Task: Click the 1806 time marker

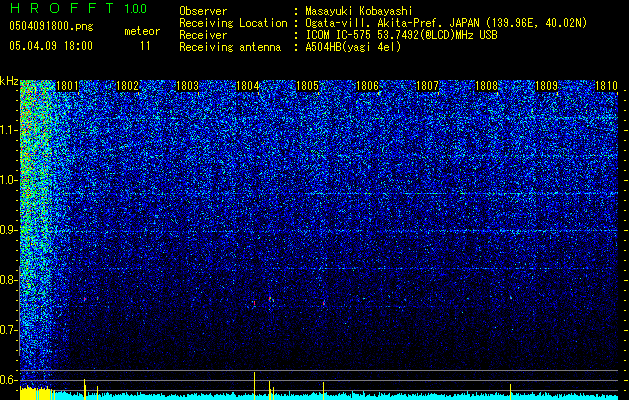Action: click(367, 86)
